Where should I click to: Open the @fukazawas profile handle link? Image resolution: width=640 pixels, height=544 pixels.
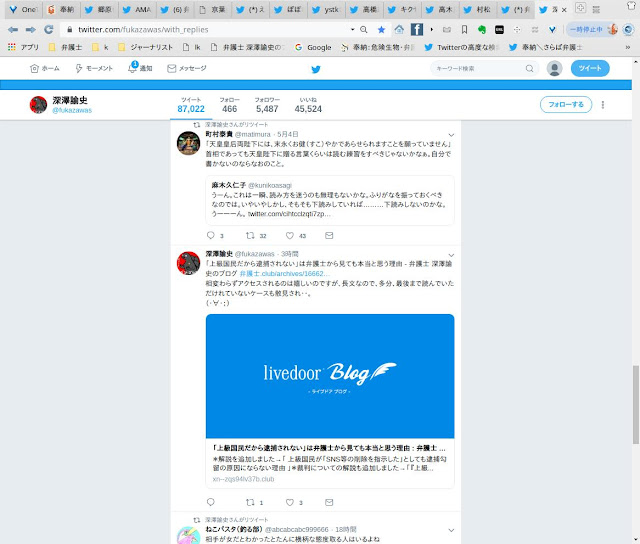point(72,110)
